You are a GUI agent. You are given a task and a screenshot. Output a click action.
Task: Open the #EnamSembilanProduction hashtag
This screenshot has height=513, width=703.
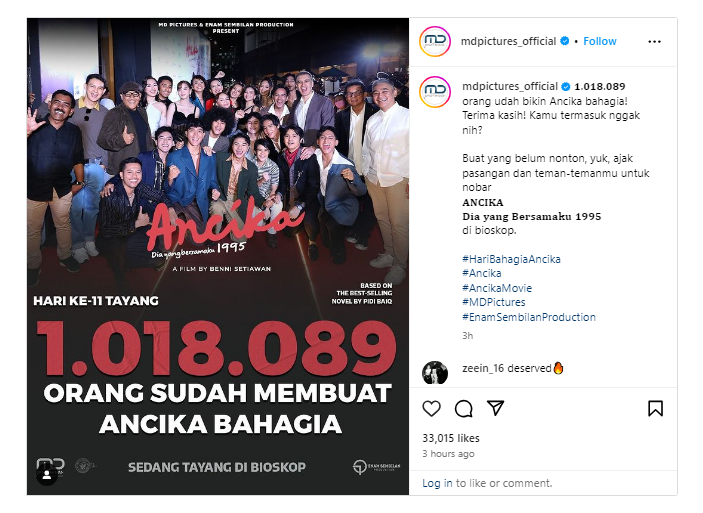(x=529, y=317)
